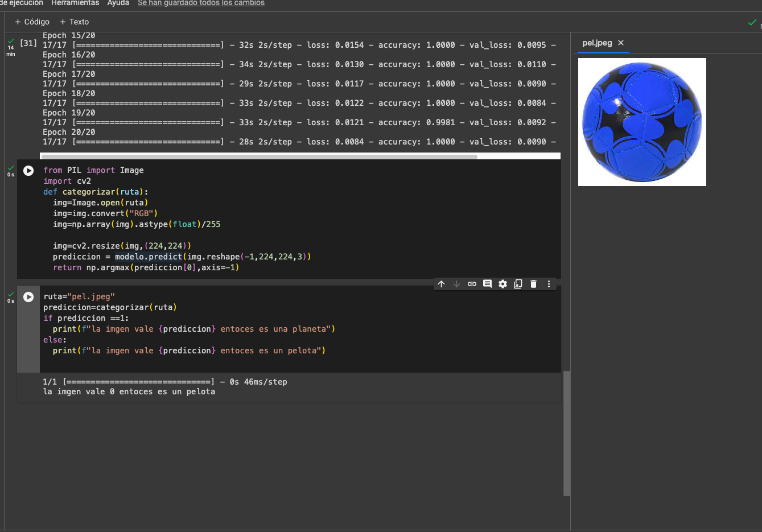Click the connected checkmark status icon

752,22
